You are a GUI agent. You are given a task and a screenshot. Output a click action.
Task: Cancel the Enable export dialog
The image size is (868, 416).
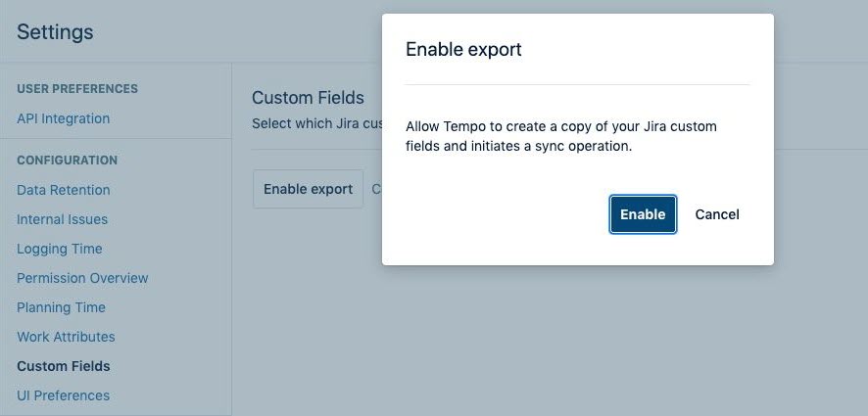[717, 214]
